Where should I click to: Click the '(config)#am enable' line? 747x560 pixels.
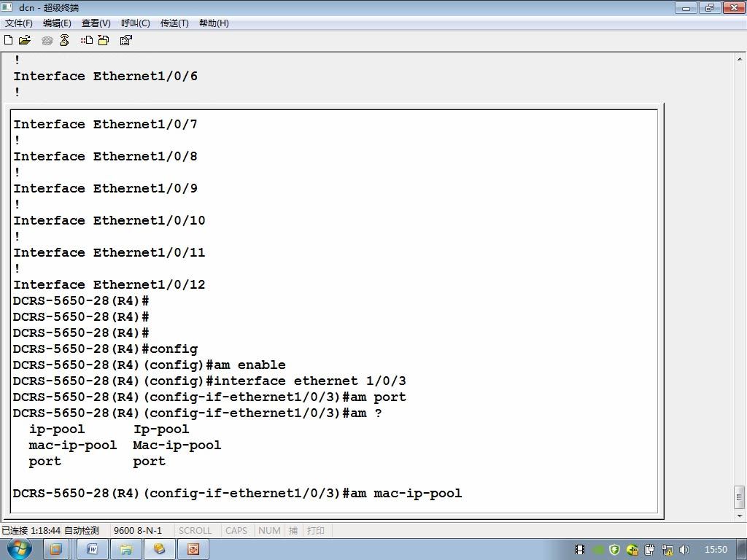click(149, 365)
